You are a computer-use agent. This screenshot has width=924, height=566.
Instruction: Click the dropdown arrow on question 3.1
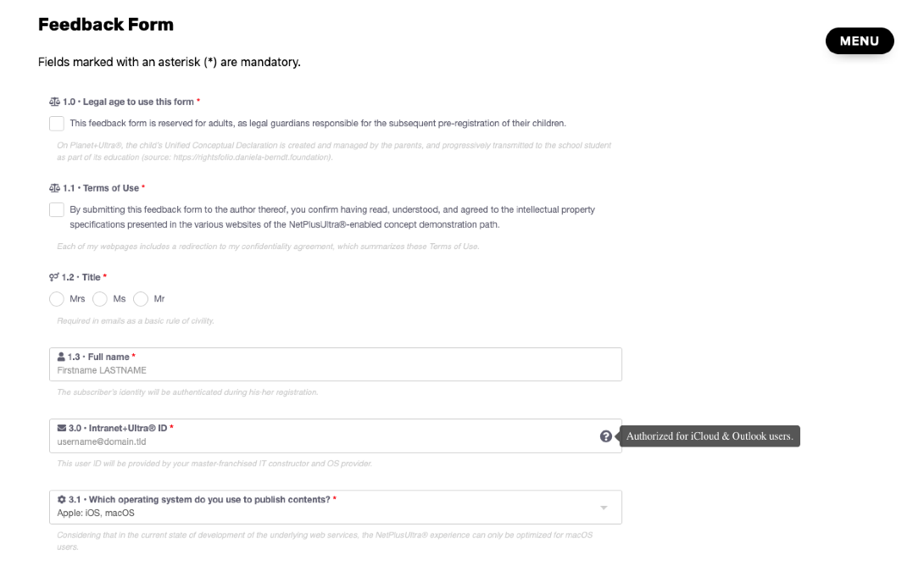click(604, 507)
